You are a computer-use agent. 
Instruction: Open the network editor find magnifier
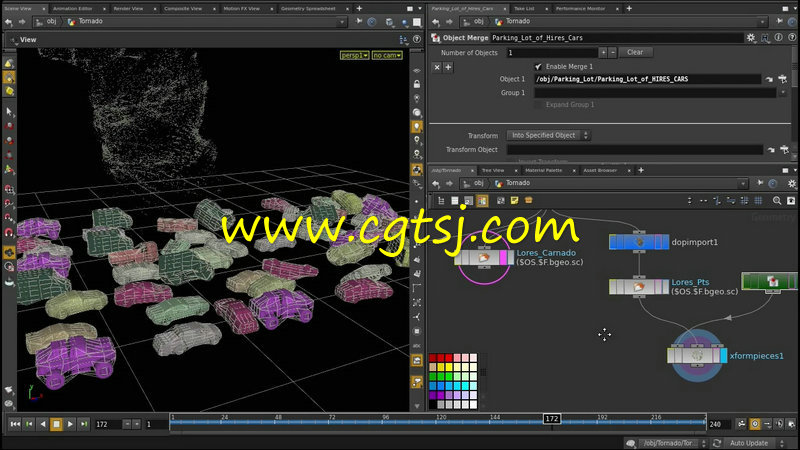(777, 201)
